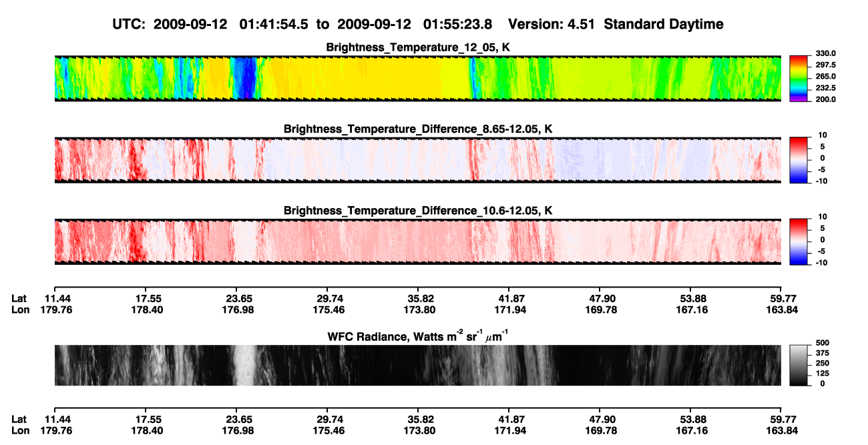868x445 pixels.
Task: Click the Brightness_Temperature_Difference_10.6-12.05 panel title
Action: [x=418, y=211]
